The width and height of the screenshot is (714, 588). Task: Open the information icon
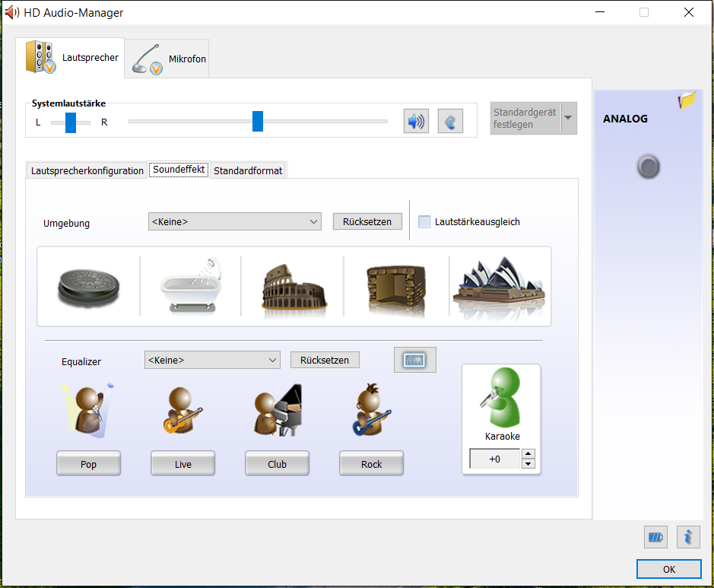point(688,538)
